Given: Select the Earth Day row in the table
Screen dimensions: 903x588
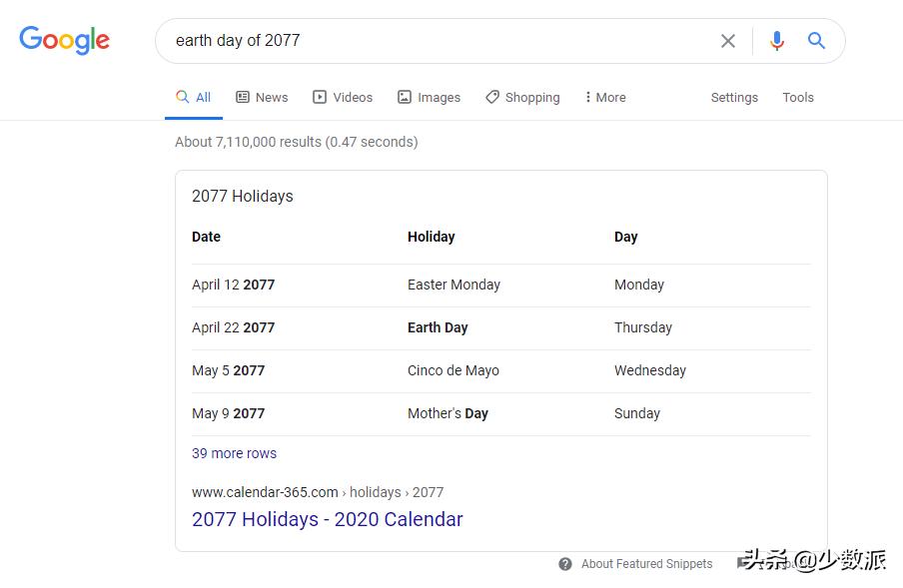Looking at the screenshot, I should click(x=438, y=327).
